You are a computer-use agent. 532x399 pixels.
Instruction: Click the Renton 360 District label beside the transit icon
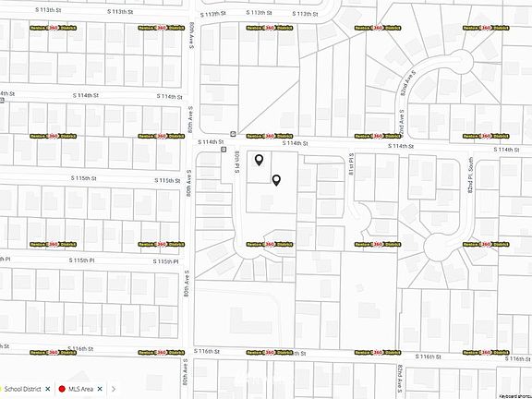270,136
